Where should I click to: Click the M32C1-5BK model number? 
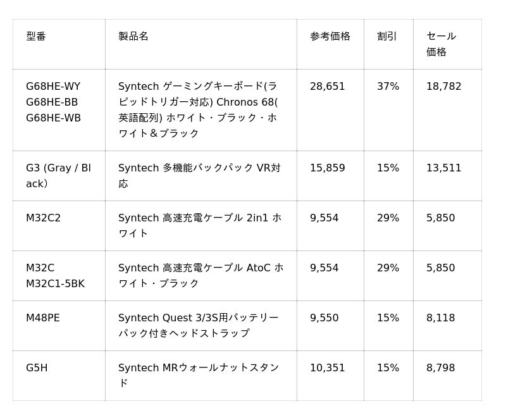pos(55,284)
